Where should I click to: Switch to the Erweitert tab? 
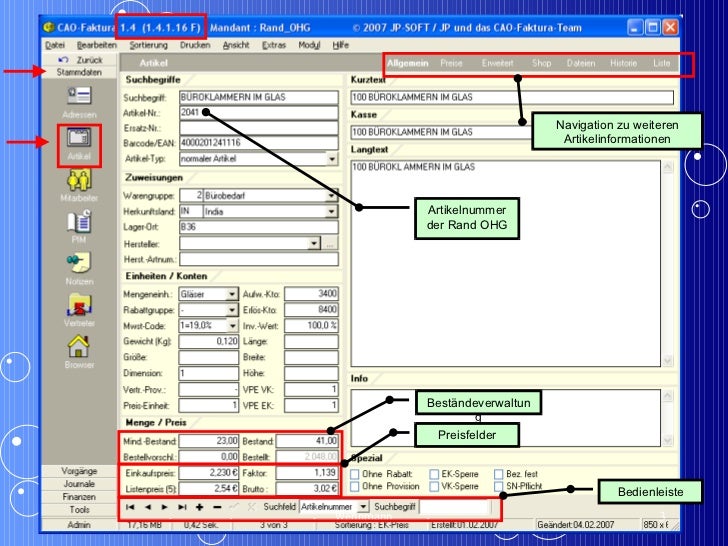coord(497,63)
